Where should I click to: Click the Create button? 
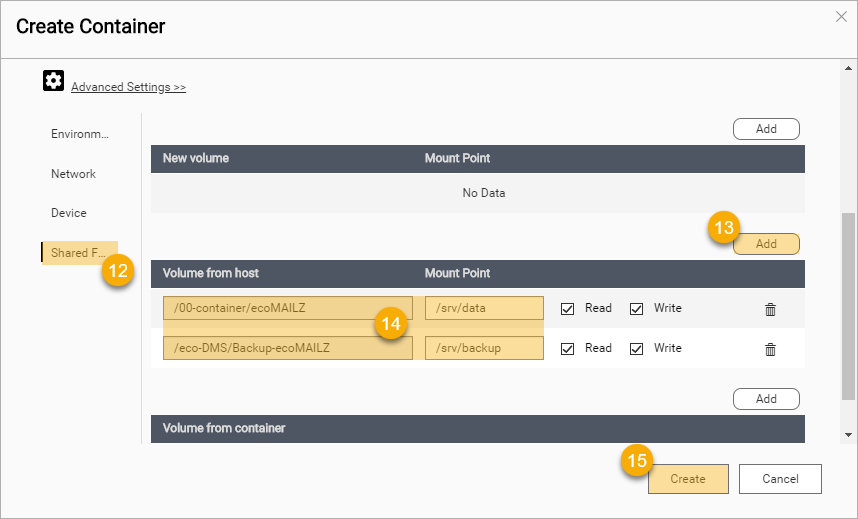(x=688, y=479)
